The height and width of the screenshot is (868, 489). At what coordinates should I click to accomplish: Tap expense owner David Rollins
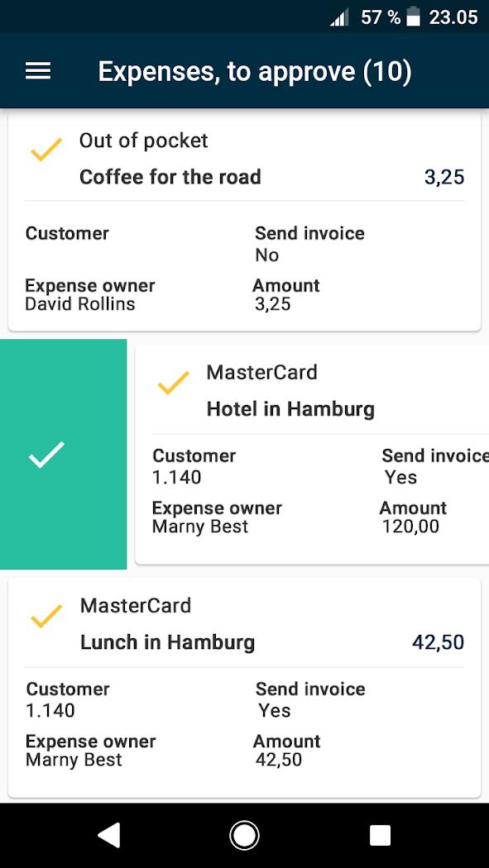tap(80, 304)
